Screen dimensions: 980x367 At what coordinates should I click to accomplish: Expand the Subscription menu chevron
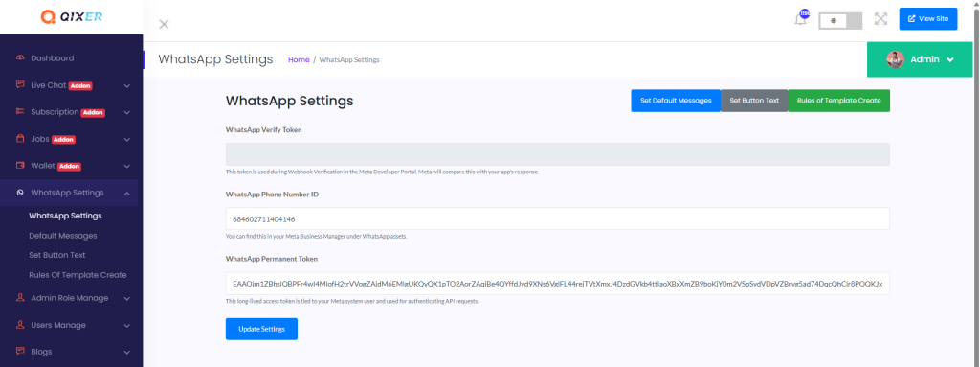click(x=127, y=113)
